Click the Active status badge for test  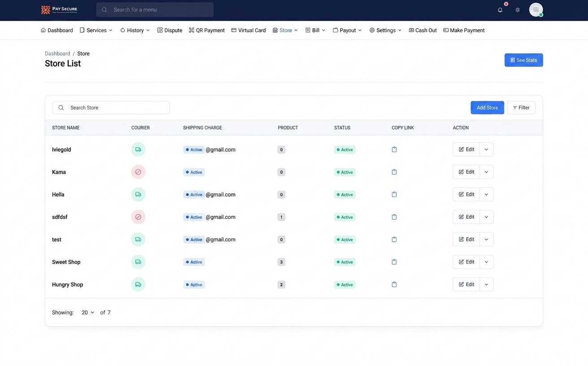[x=345, y=240]
